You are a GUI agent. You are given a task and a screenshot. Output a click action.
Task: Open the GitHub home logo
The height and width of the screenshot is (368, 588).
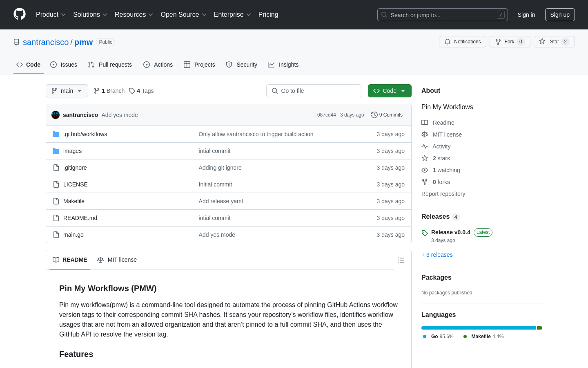click(x=20, y=14)
